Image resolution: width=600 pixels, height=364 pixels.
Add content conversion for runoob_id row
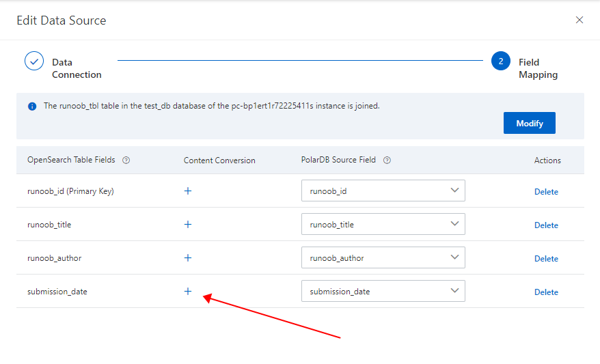[188, 191]
